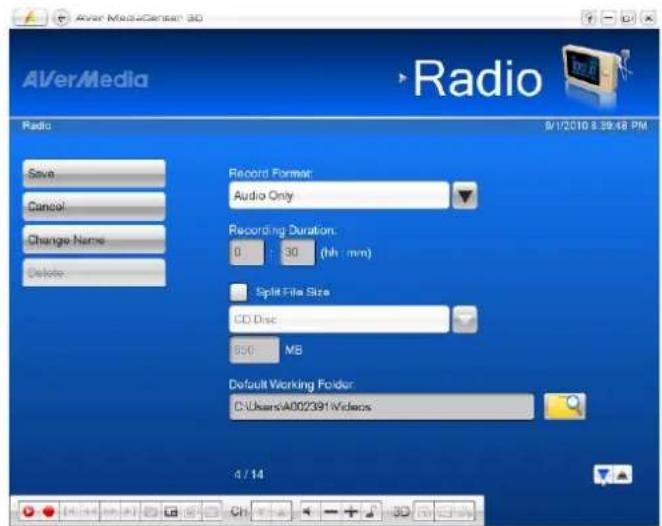662x526 pixels.
Task: Click the last 3D mode icon in toolbar
Action: pos(465,512)
